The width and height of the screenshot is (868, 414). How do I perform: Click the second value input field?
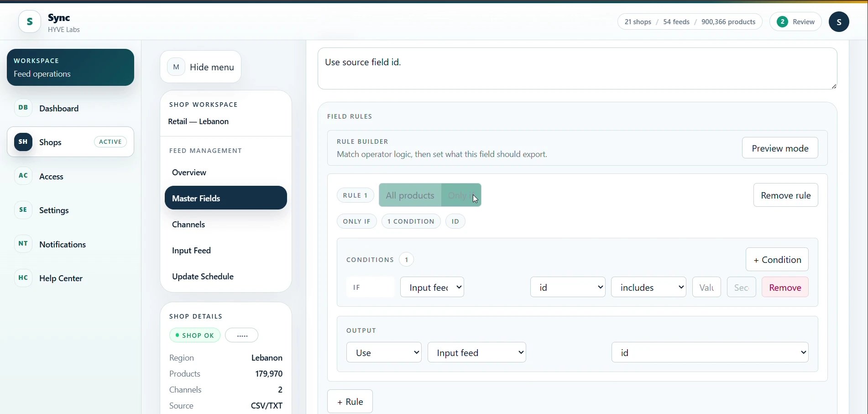[741, 287]
